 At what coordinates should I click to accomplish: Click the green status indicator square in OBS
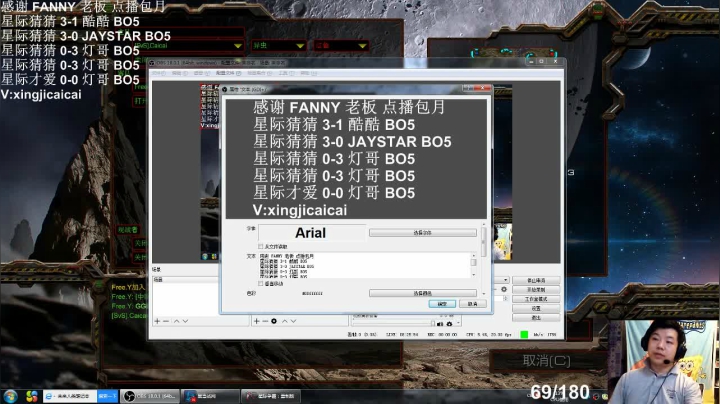(524, 335)
